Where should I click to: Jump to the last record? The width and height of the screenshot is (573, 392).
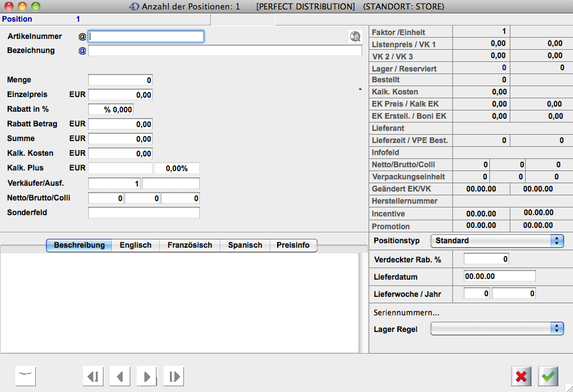(174, 376)
